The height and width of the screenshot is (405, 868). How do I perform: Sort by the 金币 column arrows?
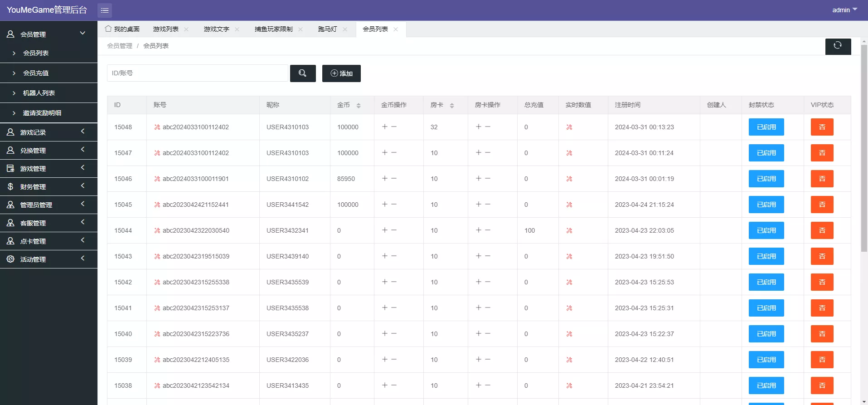[x=359, y=105]
